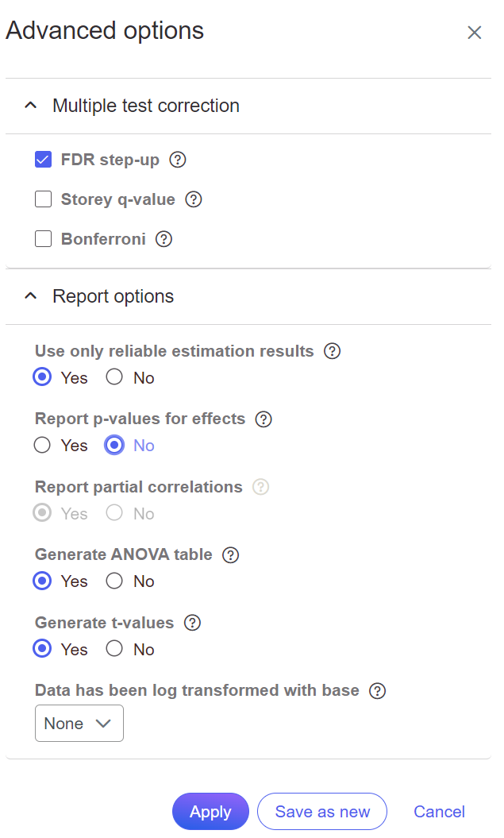Open help for Generate t-values
The width and height of the screenshot is (504, 838).
192,623
